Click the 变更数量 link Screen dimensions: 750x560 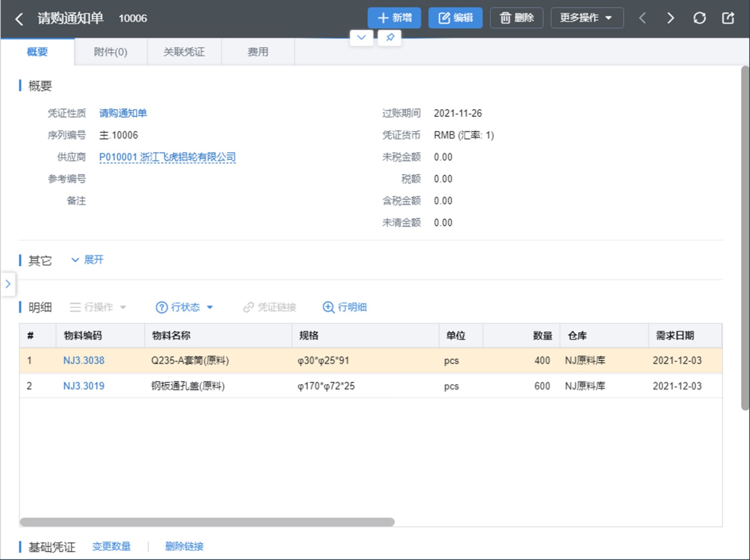click(111, 546)
